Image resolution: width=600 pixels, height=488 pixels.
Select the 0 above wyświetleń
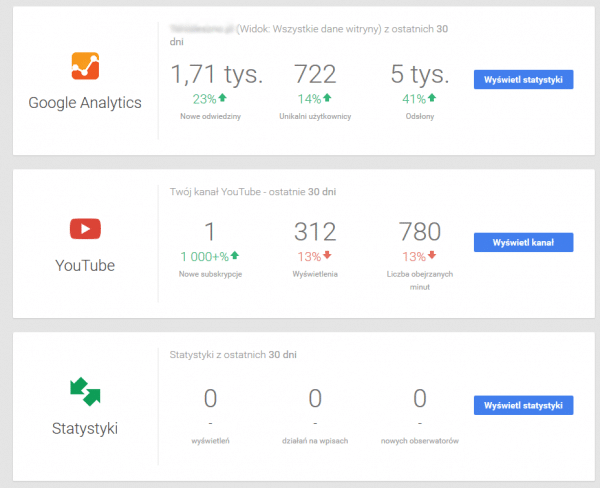pyautogui.click(x=210, y=398)
